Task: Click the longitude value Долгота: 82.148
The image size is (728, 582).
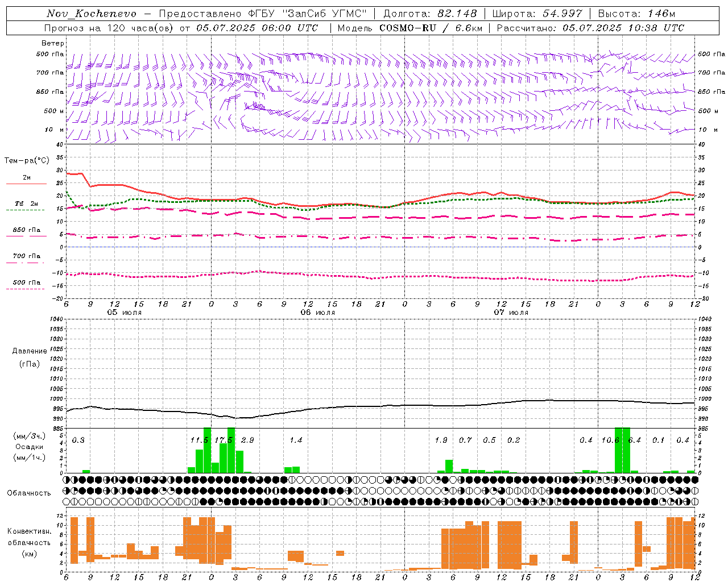Action: pos(430,14)
